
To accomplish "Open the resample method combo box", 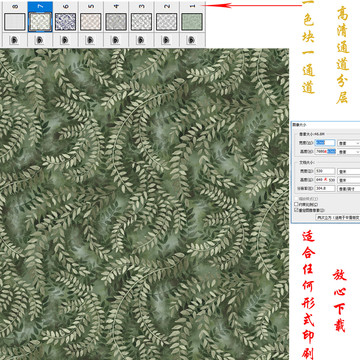I will tap(338, 217).
